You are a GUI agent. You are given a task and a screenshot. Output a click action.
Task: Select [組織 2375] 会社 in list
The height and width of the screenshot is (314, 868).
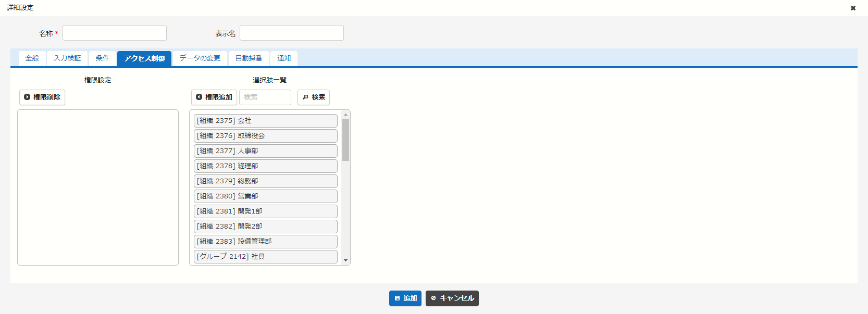(266, 121)
